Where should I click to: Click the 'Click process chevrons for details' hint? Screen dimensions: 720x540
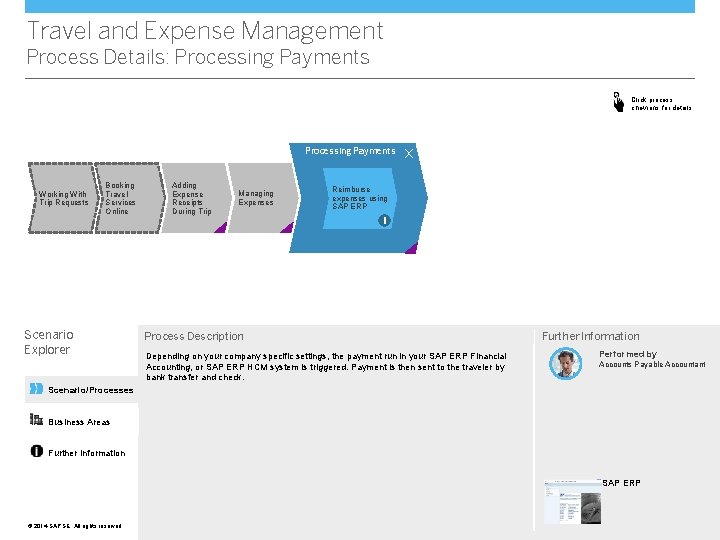tap(661, 104)
